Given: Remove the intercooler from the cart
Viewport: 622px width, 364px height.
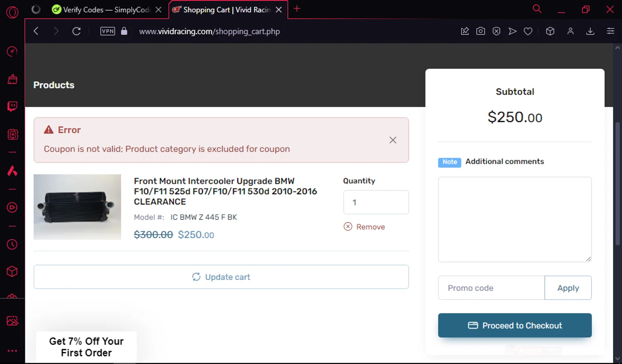Looking at the screenshot, I should [364, 227].
